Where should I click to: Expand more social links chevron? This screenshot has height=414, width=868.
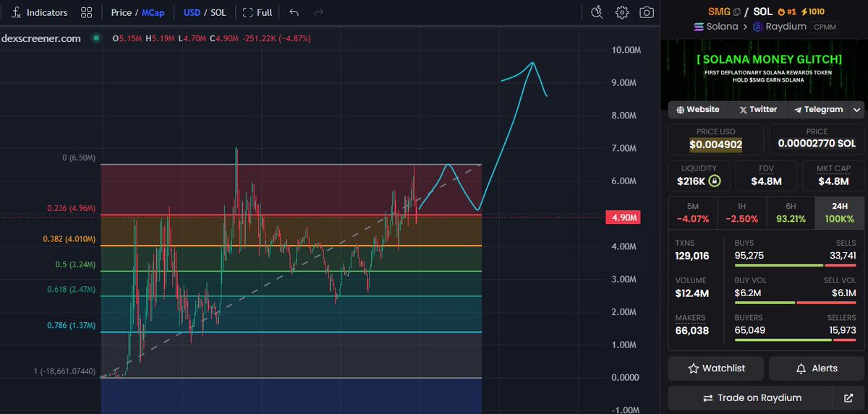pyautogui.click(x=856, y=110)
